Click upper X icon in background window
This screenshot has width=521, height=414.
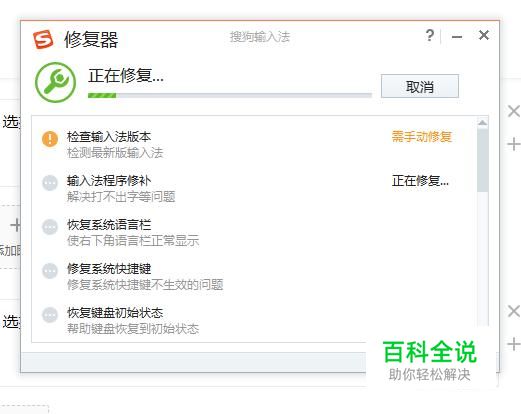(x=514, y=111)
